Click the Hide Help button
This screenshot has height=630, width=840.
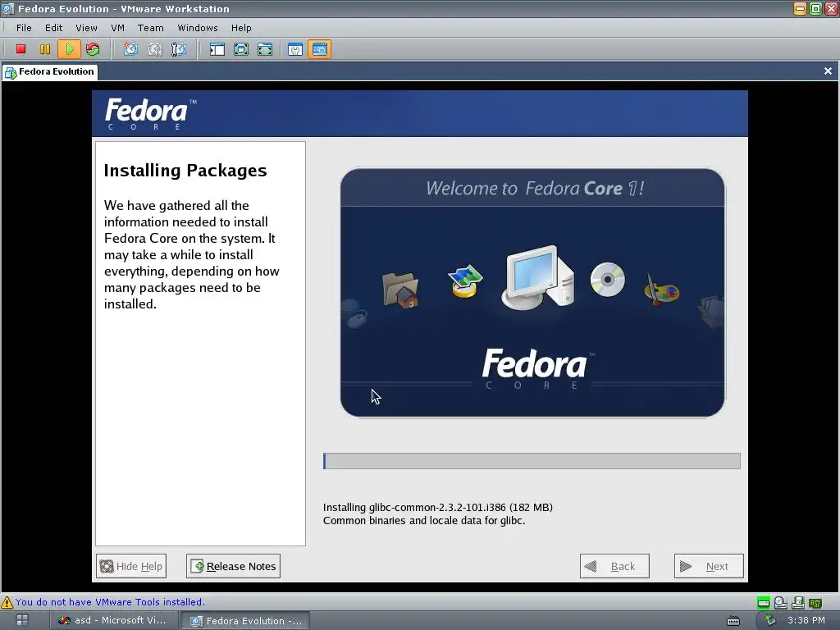tap(131, 566)
